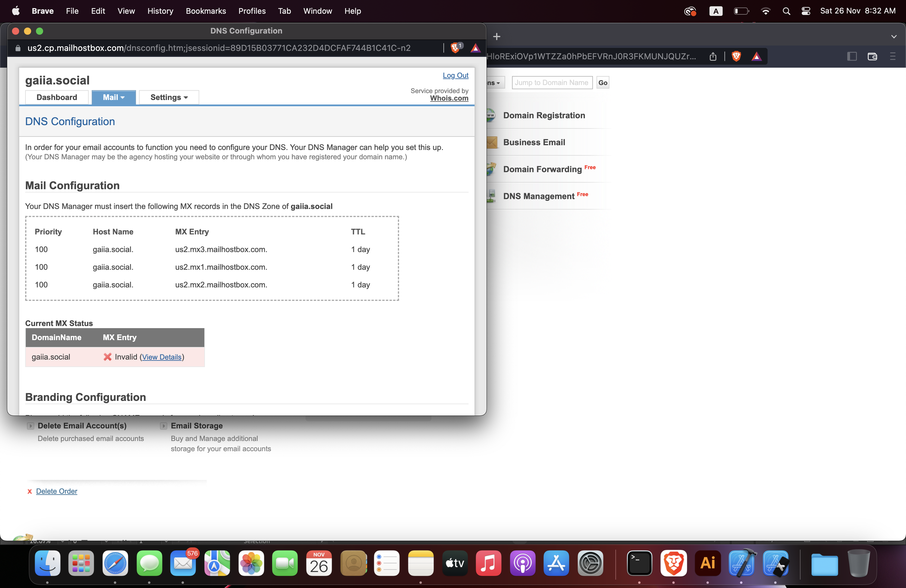This screenshot has height=588, width=906.
Task: Open the Window menu
Action: click(x=318, y=11)
